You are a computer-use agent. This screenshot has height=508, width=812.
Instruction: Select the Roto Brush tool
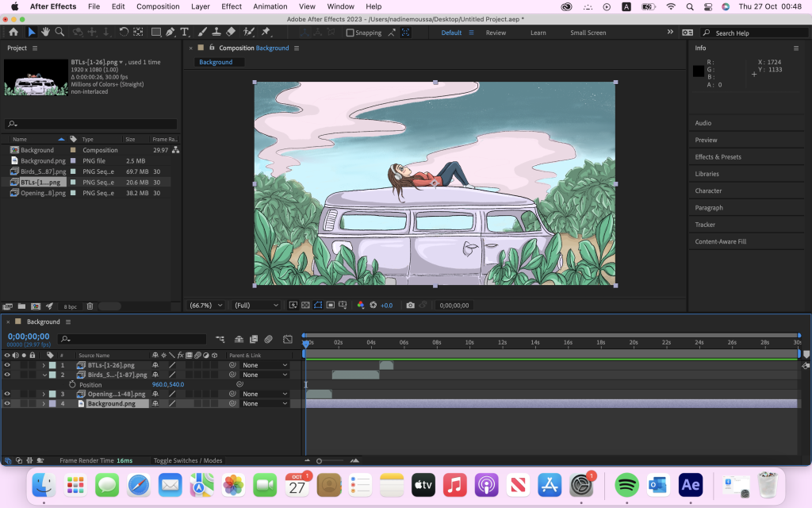click(x=248, y=32)
